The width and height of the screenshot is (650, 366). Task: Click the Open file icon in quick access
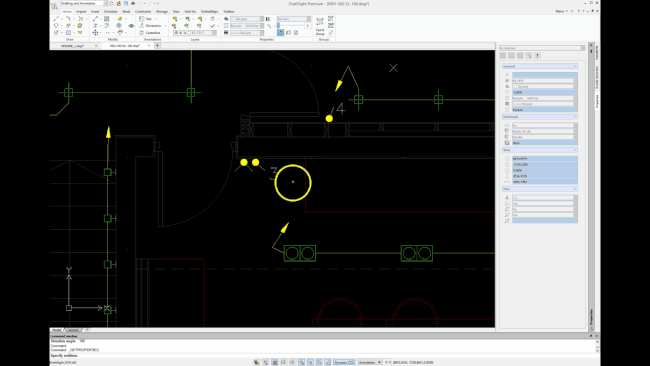click(119, 3)
